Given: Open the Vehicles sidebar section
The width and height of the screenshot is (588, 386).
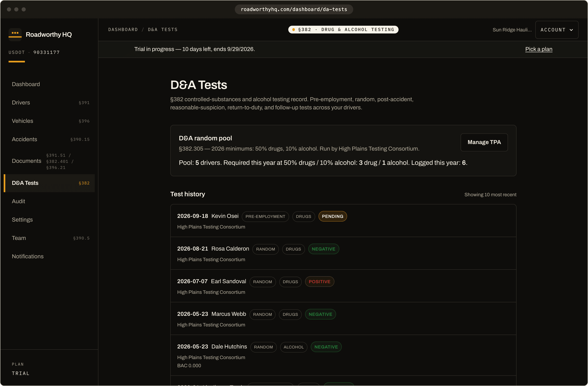Looking at the screenshot, I should (x=49, y=121).
